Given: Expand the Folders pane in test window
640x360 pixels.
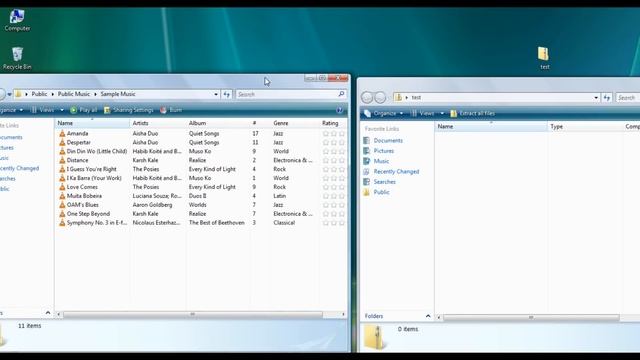Looking at the screenshot, I should (x=428, y=316).
